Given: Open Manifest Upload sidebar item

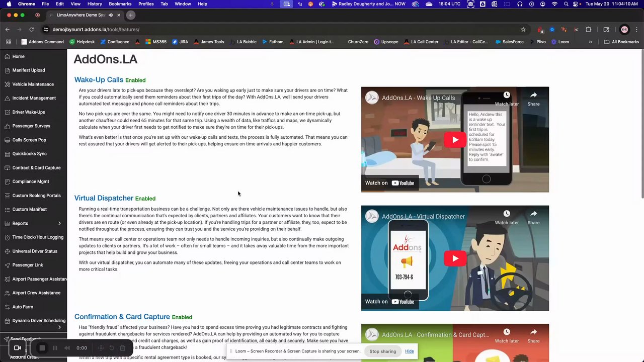Looking at the screenshot, I should (29, 70).
